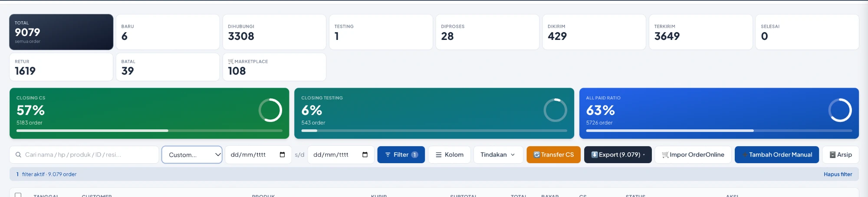This screenshot has height=197, width=868.
Task: Click the All Paid Ratio circular ring
Action: coord(840,110)
